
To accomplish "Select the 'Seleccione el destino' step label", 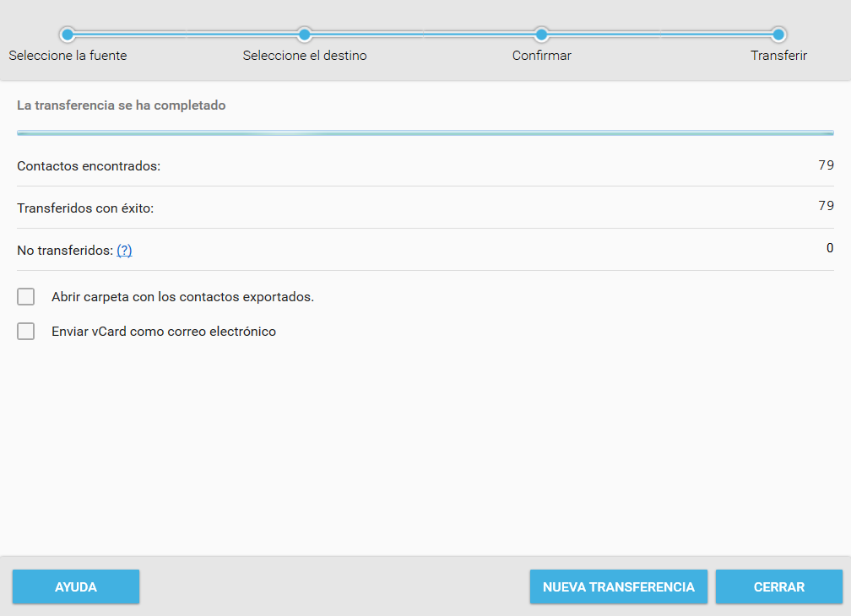I will click(x=305, y=56).
